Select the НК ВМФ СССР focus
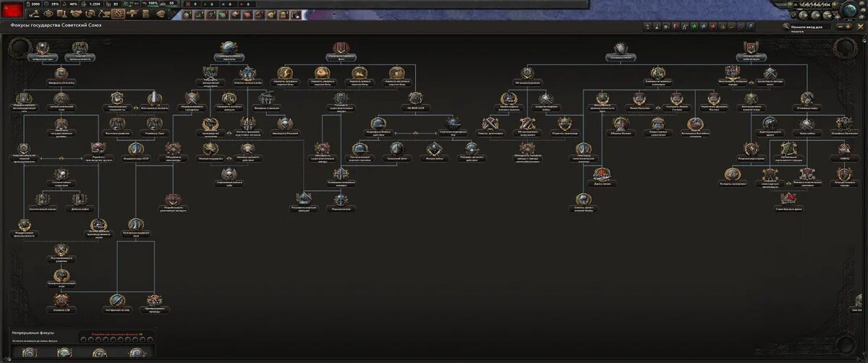Screen dimensions: 868x363 415,103
